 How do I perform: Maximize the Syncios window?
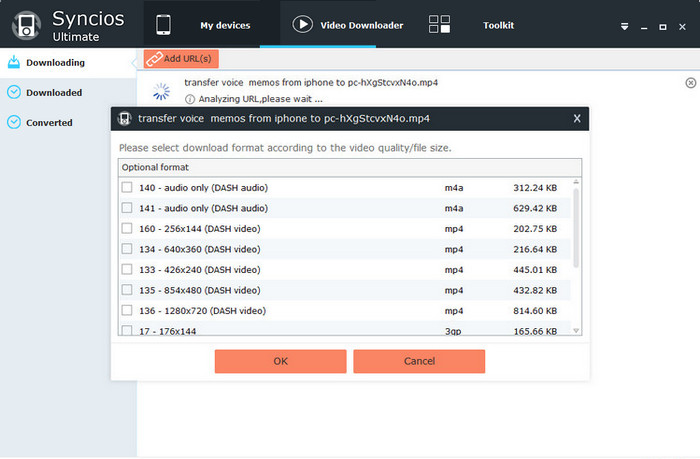coord(663,27)
